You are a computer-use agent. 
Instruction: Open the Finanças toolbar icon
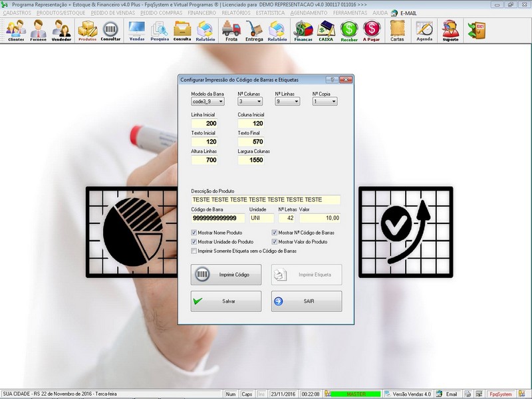(303, 30)
